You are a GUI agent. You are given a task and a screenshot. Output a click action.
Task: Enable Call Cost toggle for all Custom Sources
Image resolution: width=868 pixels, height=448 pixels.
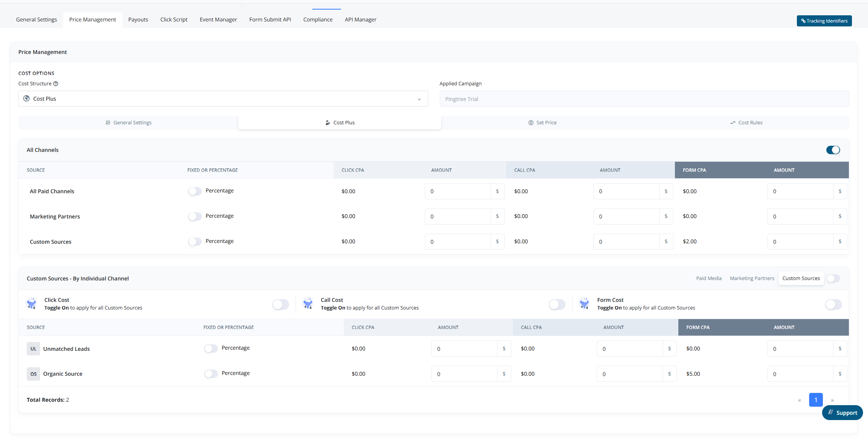(x=557, y=305)
